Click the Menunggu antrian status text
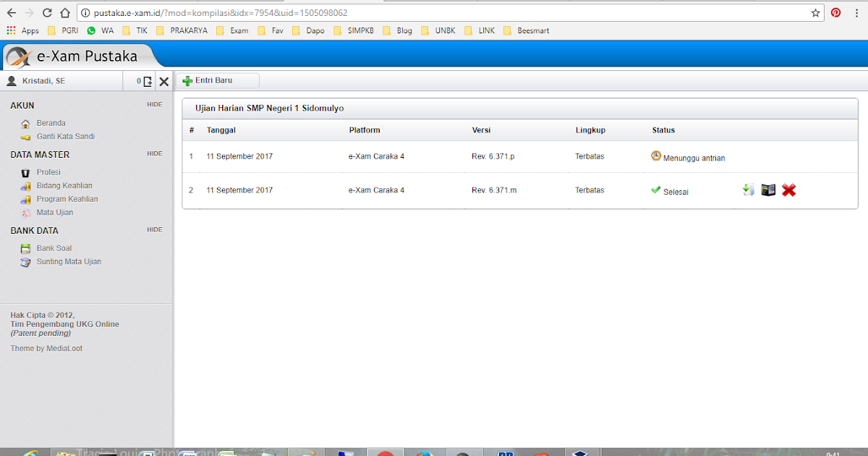The height and width of the screenshot is (456, 868). click(694, 158)
